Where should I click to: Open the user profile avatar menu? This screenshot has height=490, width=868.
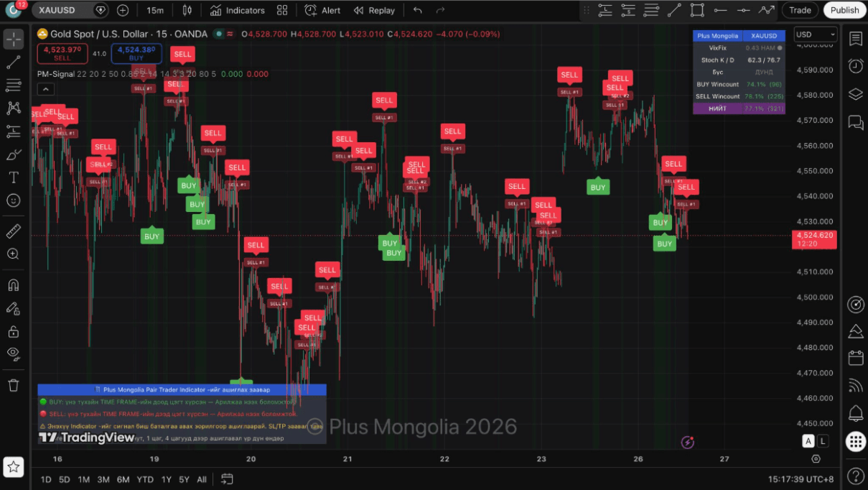tap(13, 10)
